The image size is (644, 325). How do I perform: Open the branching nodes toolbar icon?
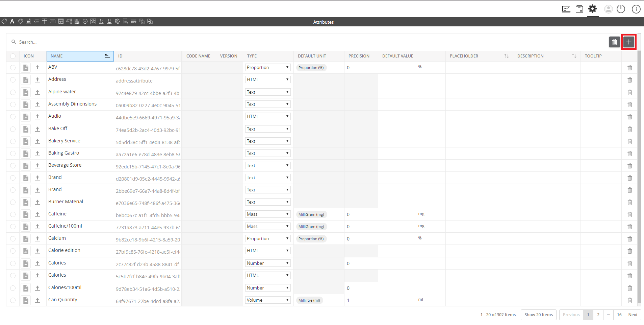tap(69, 21)
